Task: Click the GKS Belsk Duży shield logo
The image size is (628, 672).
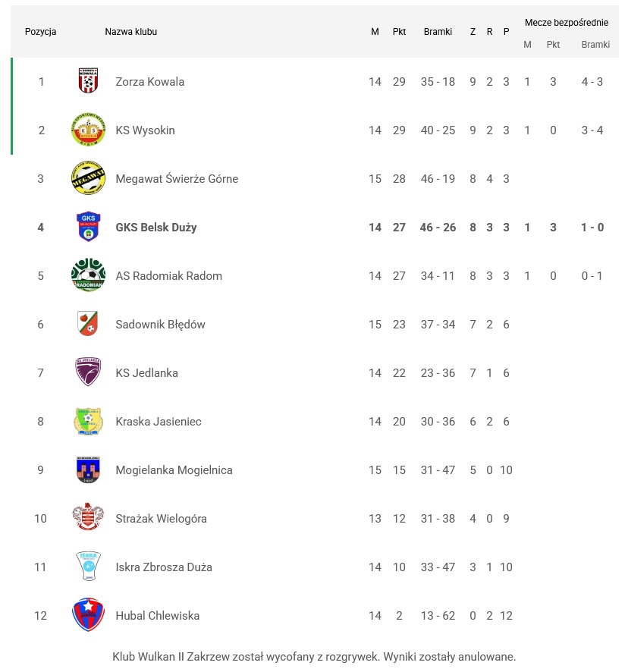Action: click(x=89, y=227)
